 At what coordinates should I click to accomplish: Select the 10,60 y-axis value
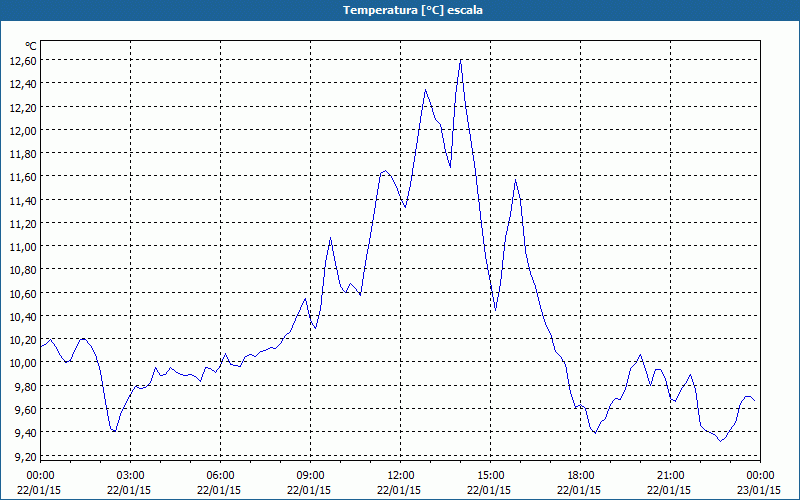[23, 293]
